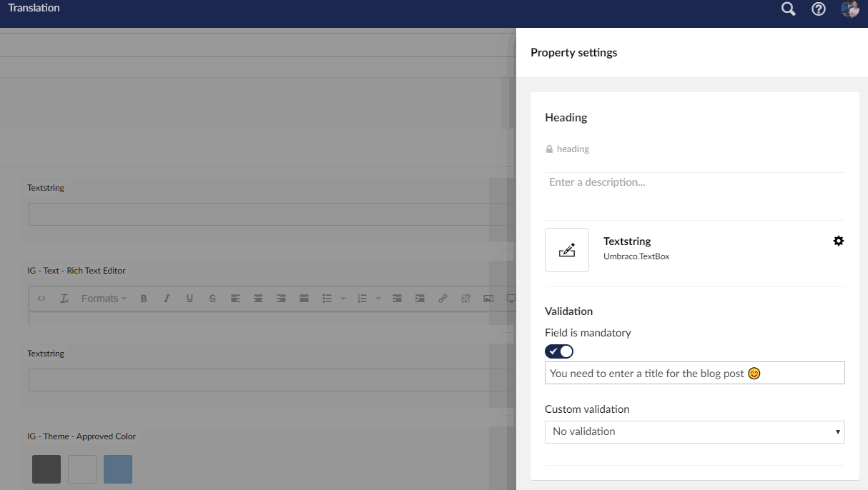Screen dimensions: 868x490
Task: Open the search from the top bar
Action: 789,9
